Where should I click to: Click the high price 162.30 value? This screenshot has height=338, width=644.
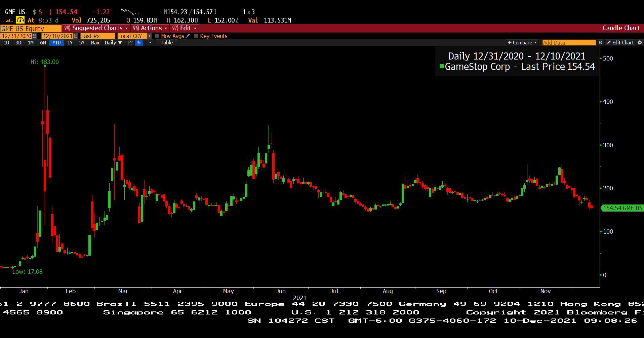click(184, 21)
